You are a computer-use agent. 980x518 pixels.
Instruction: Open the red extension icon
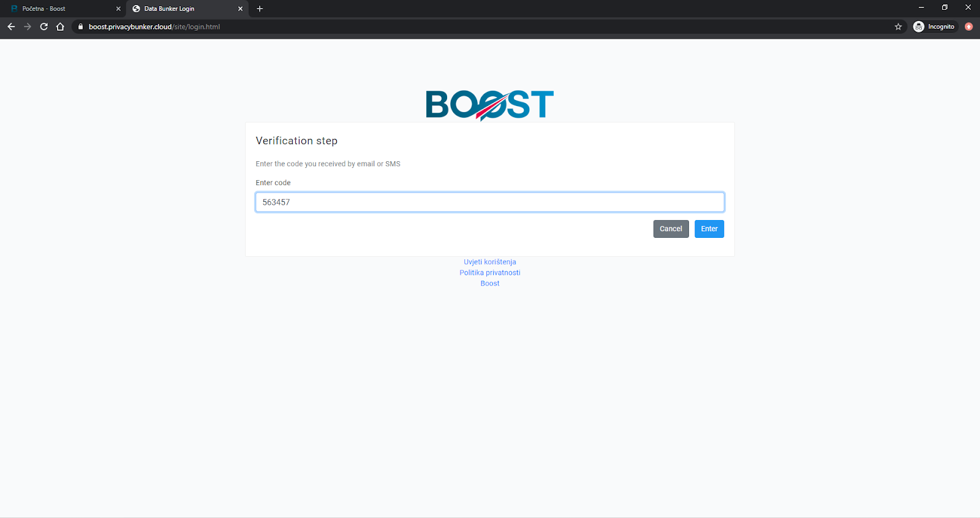pyautogui.click(x=968, y=26)
